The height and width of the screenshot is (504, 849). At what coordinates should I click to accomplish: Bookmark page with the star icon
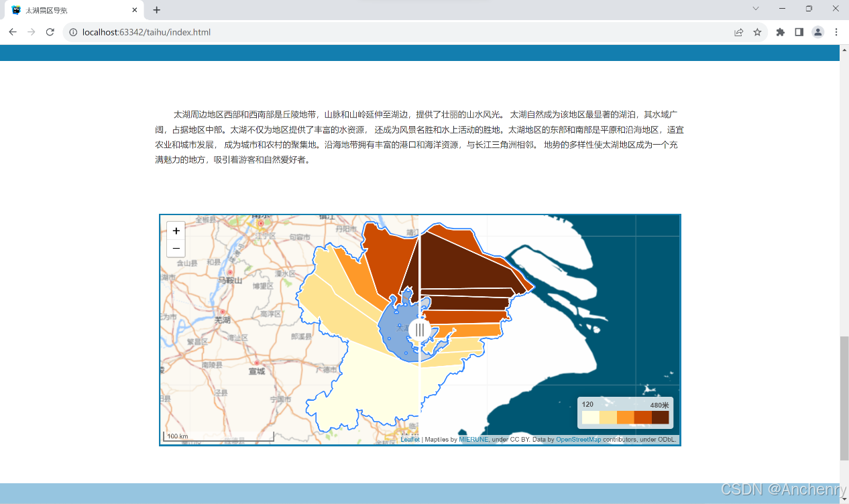[757, 31]
